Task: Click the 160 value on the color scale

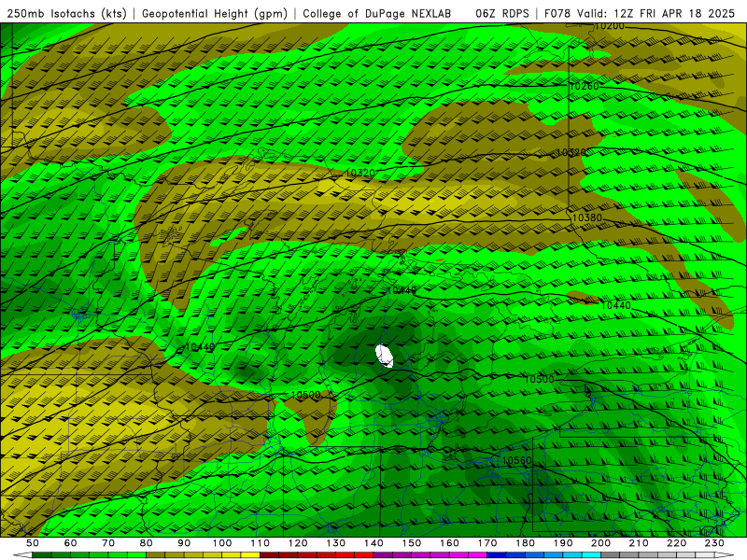Action: coord(449,543)
